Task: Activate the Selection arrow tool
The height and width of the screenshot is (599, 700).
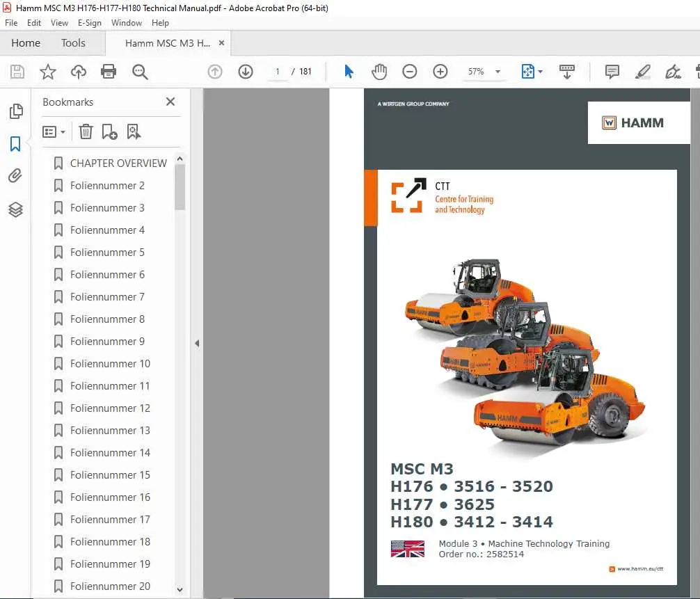Action: [x=349, y=72]
